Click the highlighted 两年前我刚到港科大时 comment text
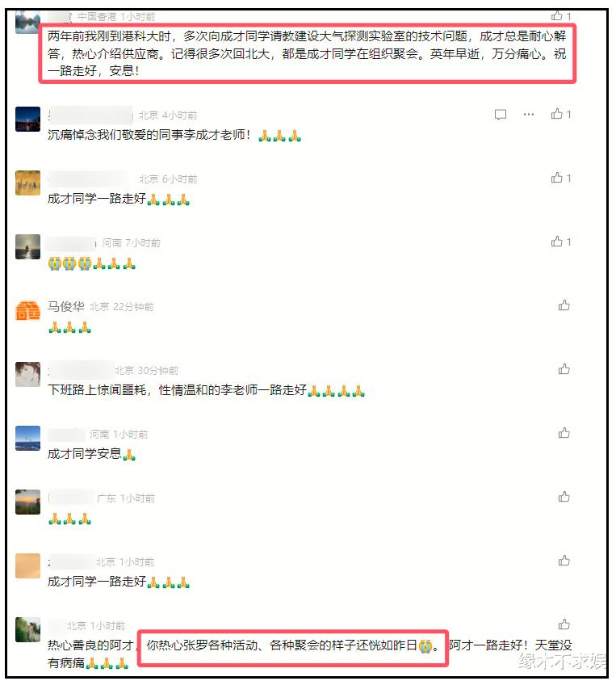Image resolution: width=616 pixels, height=681 pixels. (x=307, y=53)
